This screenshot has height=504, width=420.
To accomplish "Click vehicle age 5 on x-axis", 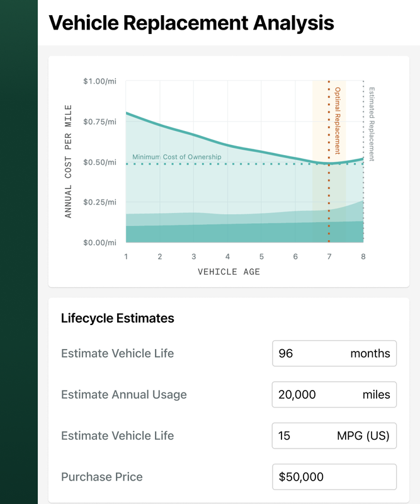I will [261, 256].
